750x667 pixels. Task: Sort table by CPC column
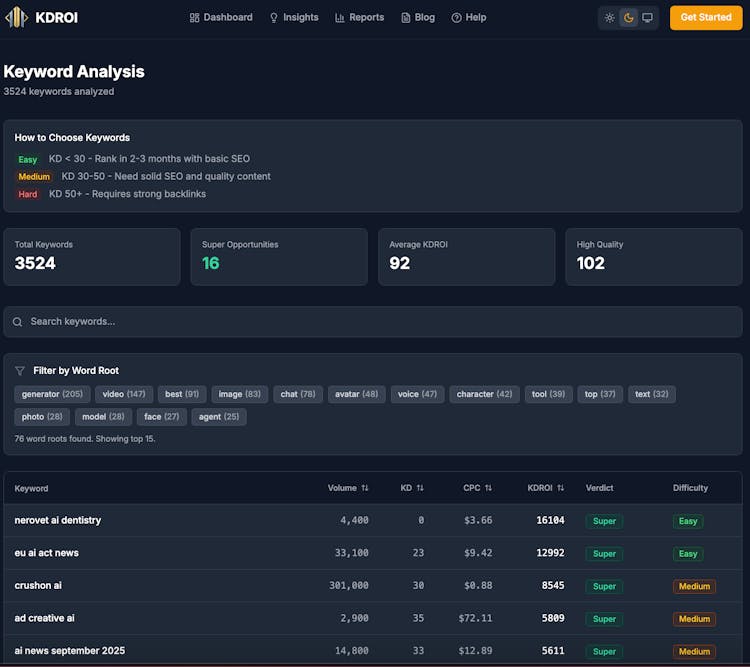[x=477, y=488]
